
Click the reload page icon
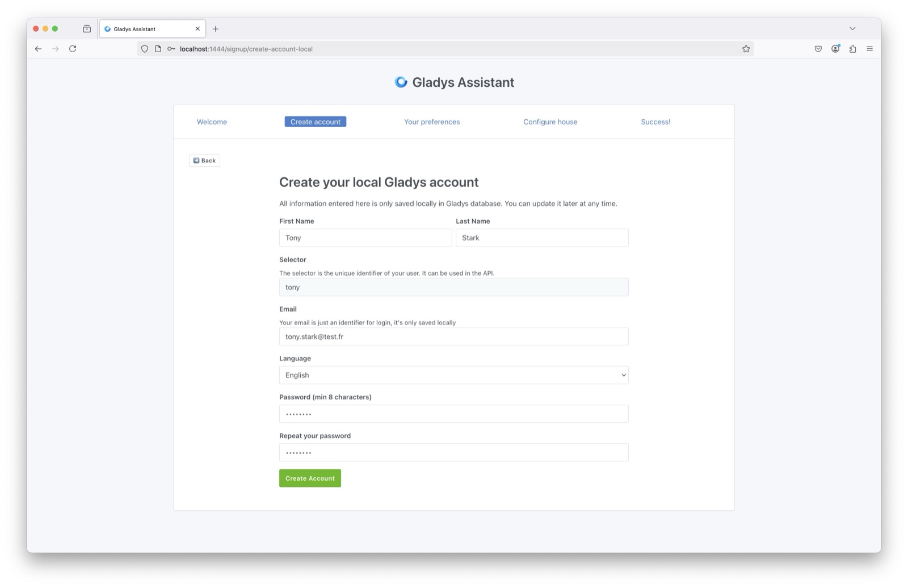(73, 49)
